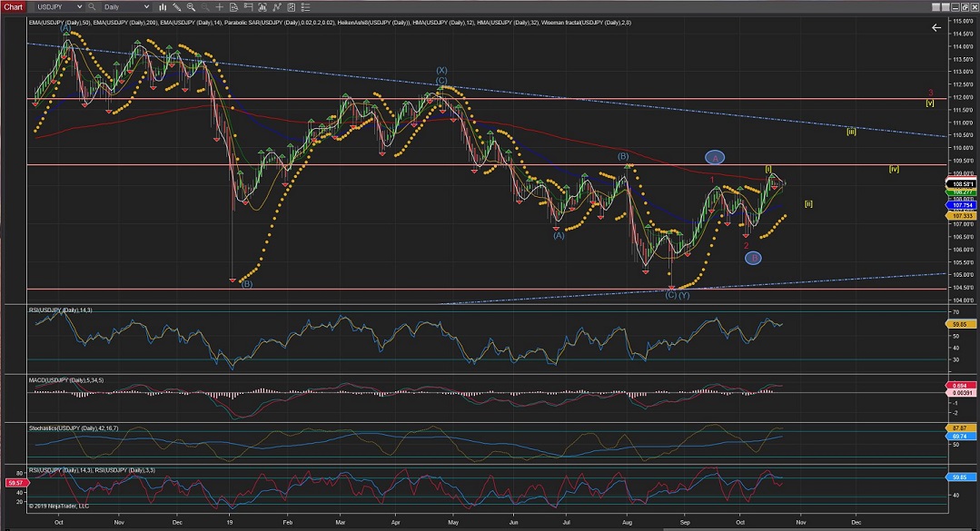Click the 69.74 blue Stochastics value tag
The width and height of the screenshot is (980, 531).
(959, 436)
